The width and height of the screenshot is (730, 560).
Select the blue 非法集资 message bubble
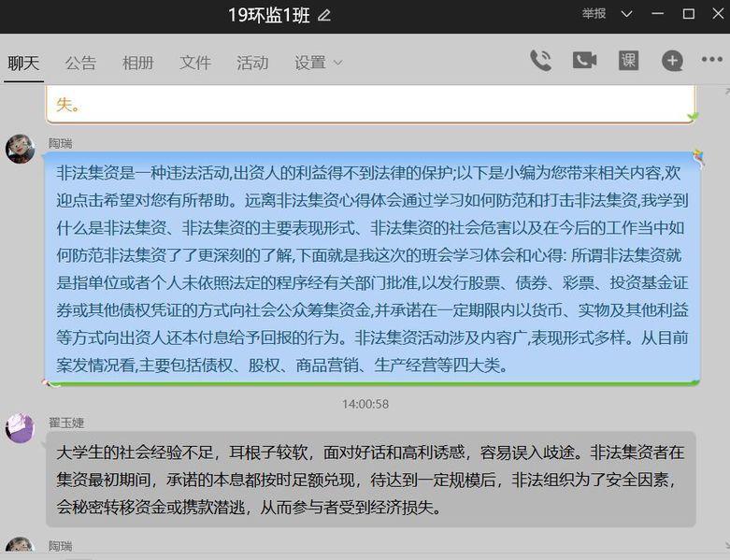pyautogui.click(x=372, y=268)
